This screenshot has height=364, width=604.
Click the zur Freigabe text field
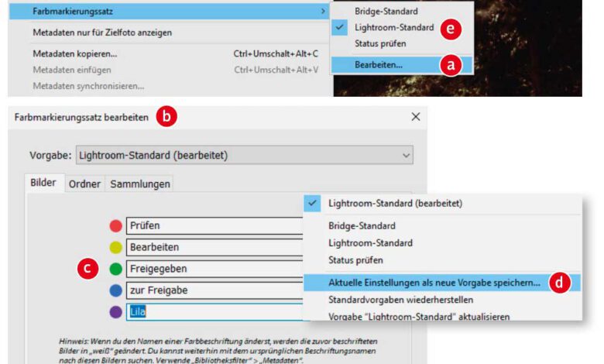tap(214, 290)
